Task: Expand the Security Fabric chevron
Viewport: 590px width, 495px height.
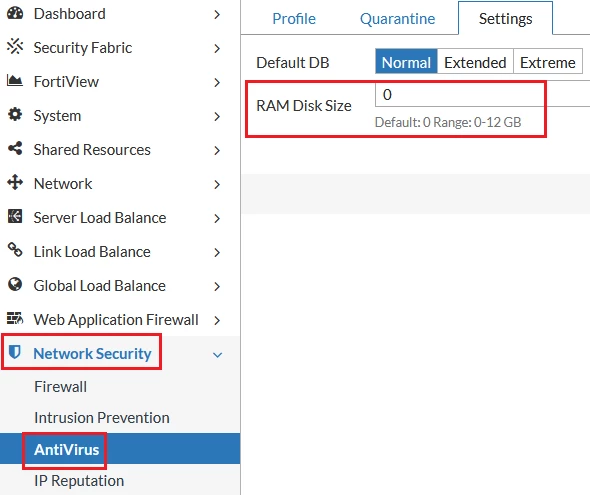Action: (x=217, y=49)
